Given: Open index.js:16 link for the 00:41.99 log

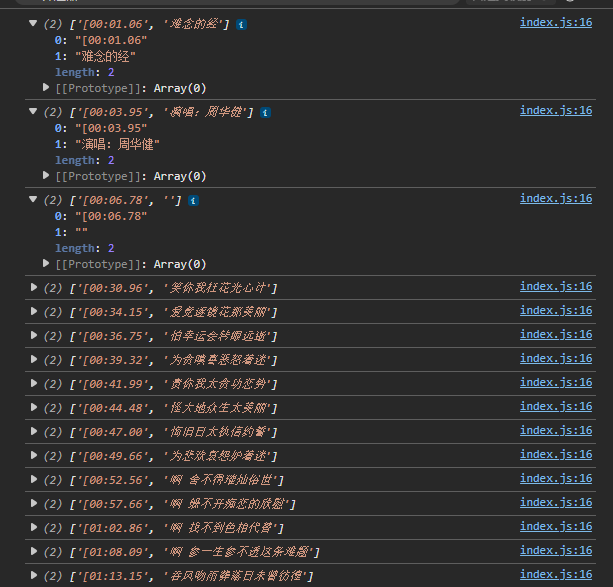Looking at the screenshot, I should (556, 382).
